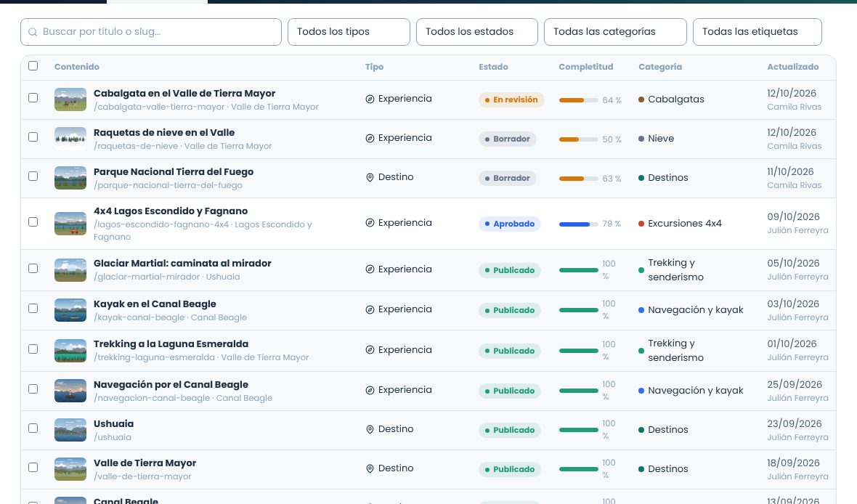857x504 pixels.
Task: Sort by Tipo column header
Action: (374, 67)
